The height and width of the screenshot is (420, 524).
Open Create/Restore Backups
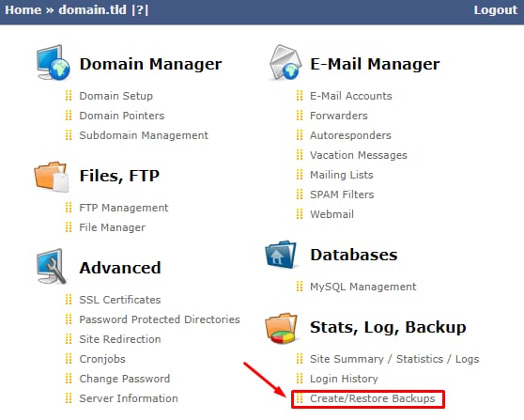click(x=372, y=398)
